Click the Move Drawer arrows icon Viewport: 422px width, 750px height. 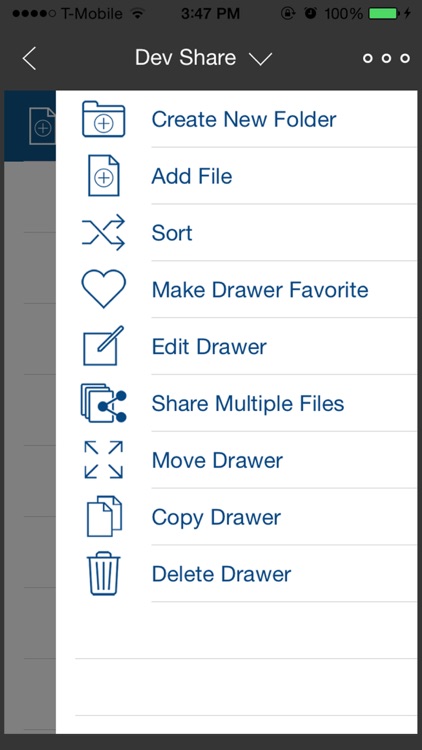(x=103, y=460)
